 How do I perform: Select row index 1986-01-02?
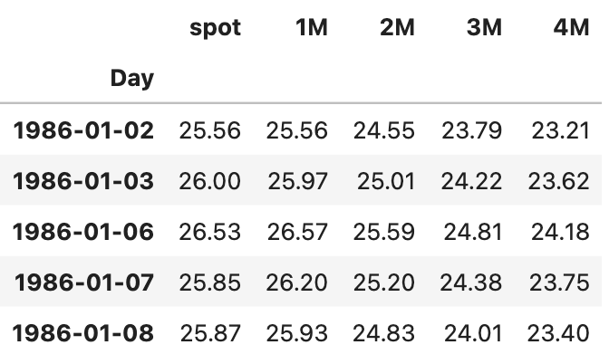83,130
